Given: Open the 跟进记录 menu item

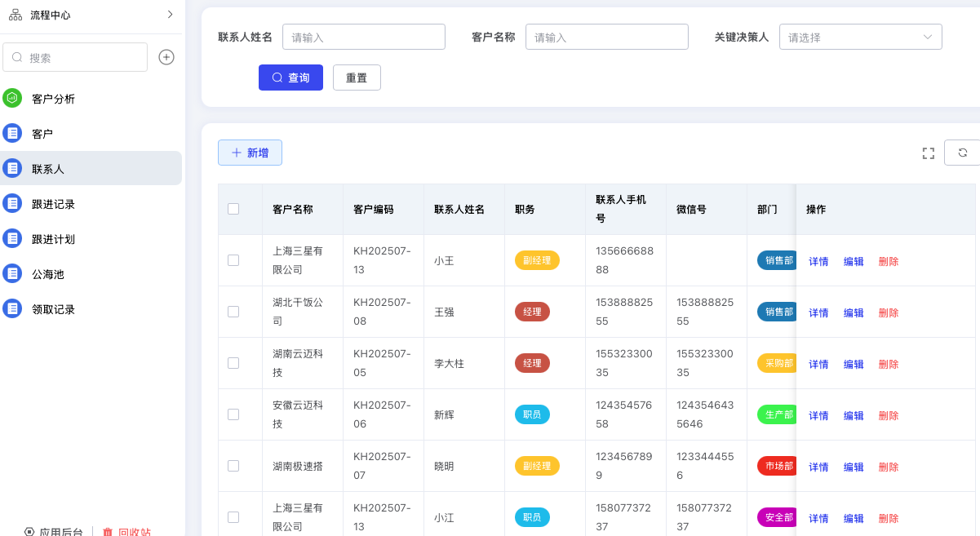Looking at the screenshot, I should (x=91, y=204).
